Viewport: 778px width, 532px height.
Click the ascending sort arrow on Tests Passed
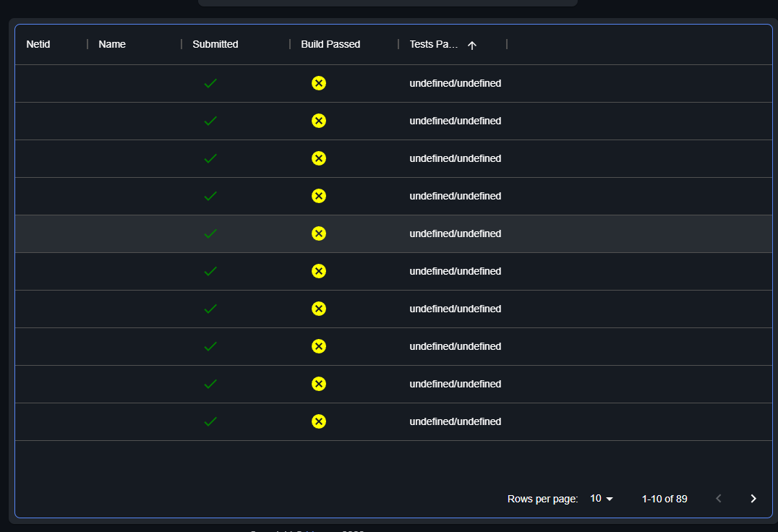coord(471,44)
